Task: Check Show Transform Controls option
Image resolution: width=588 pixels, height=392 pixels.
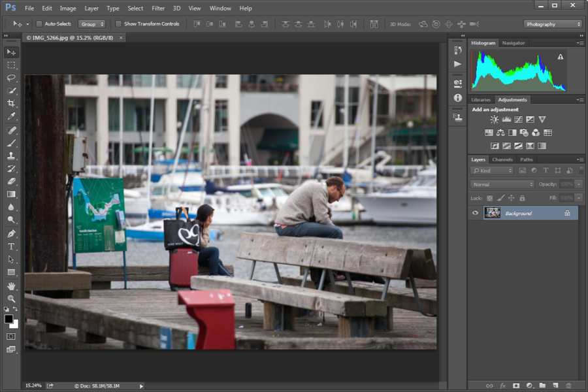Action: tap(118, 24)
